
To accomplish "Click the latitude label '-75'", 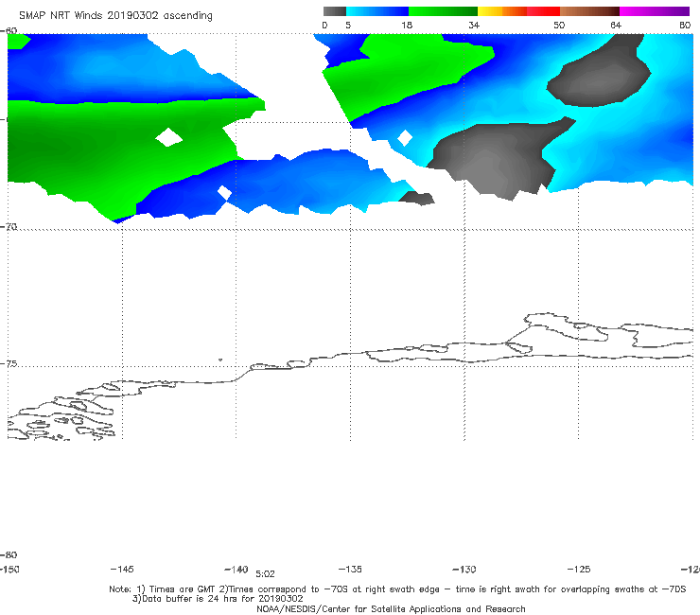I will click(x=9, y=363).
